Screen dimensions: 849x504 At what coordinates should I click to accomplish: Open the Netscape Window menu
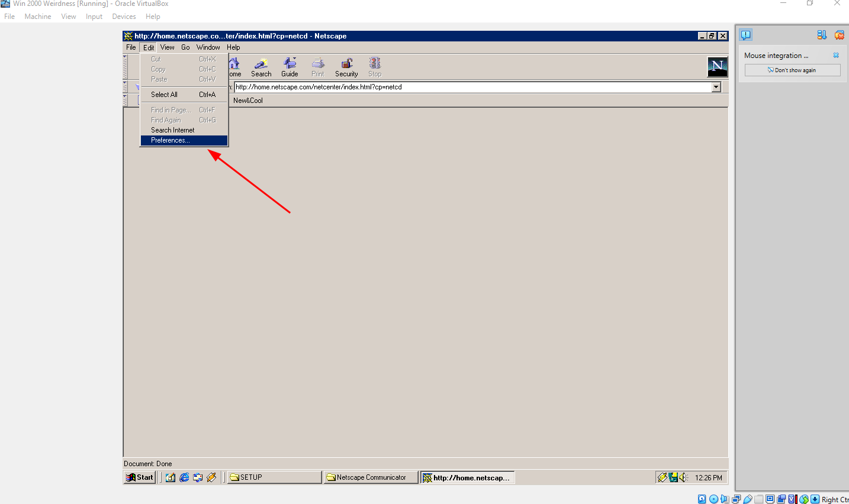[x=208, y=47]
